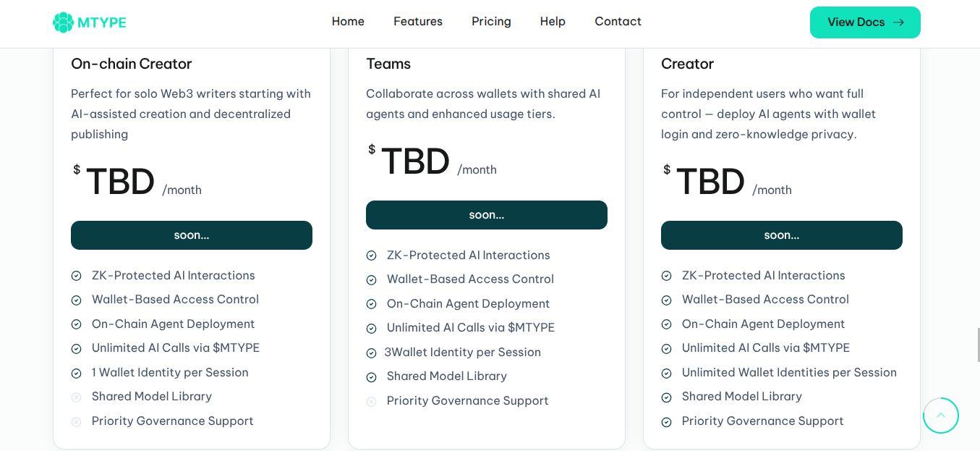Click the checkmark beside Wallet-Based Access Control in Teams
This screenshot has height=451, width=980.
[371, 279]
